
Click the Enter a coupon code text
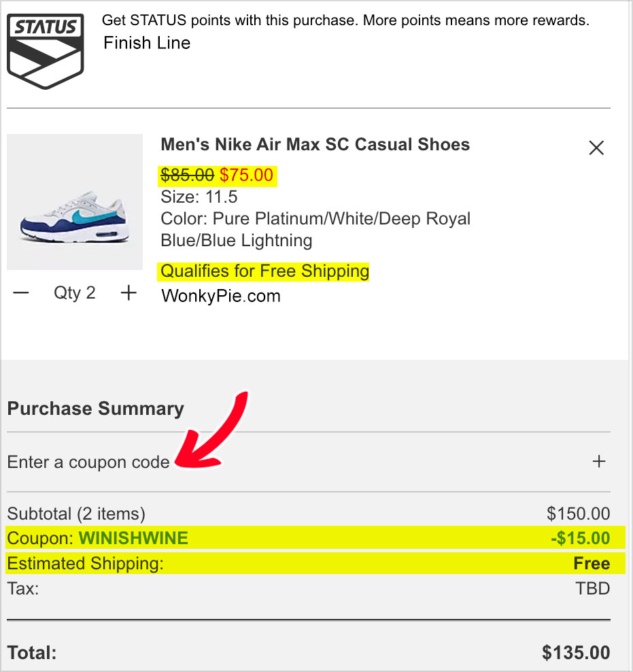[88, 462]
